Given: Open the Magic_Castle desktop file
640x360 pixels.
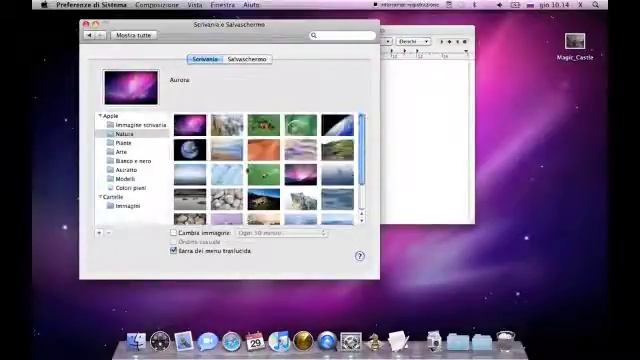Looking at the screenshot, I should 575,47.
